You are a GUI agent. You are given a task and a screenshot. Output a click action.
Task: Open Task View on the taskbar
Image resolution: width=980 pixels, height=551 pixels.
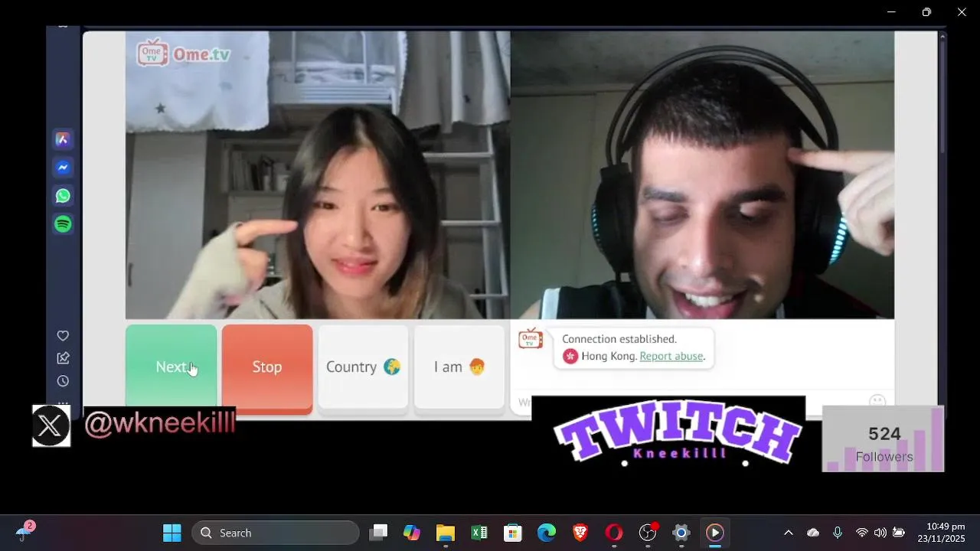[x=378, y=533]
